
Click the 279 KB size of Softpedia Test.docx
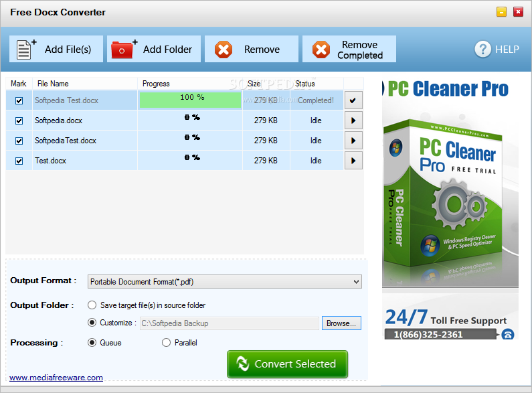point(266,100)
